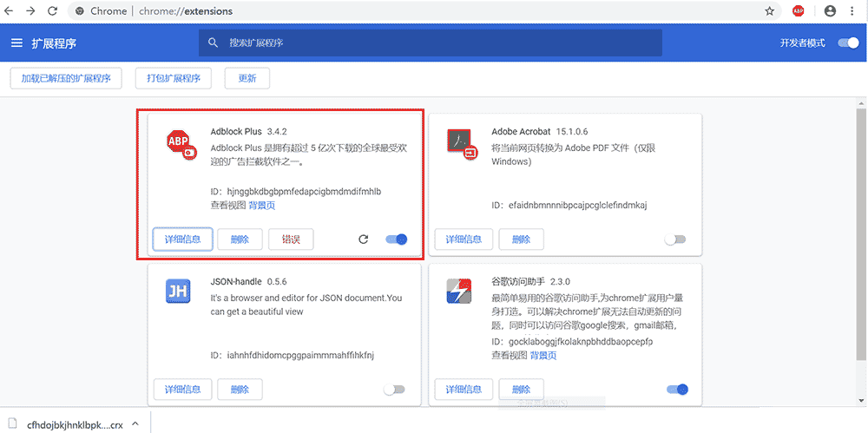
Task: Go forward with the browser forward arrow
Action: 31,11
